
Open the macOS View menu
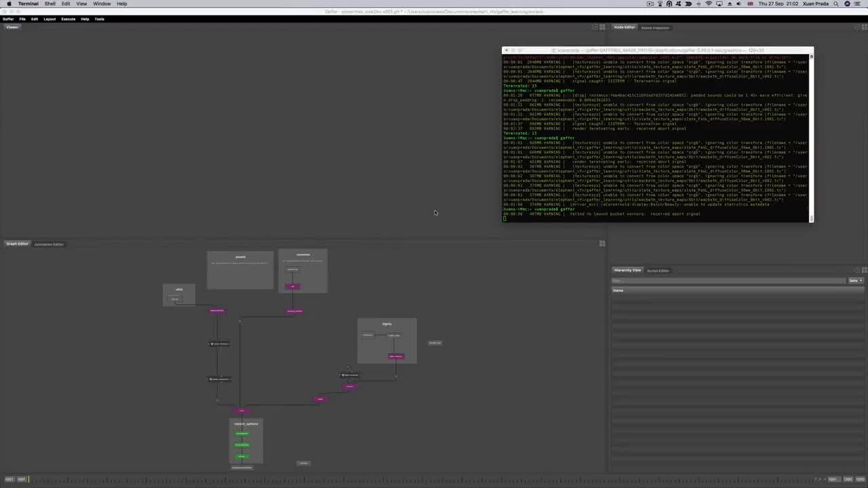[x=81, y=3]
